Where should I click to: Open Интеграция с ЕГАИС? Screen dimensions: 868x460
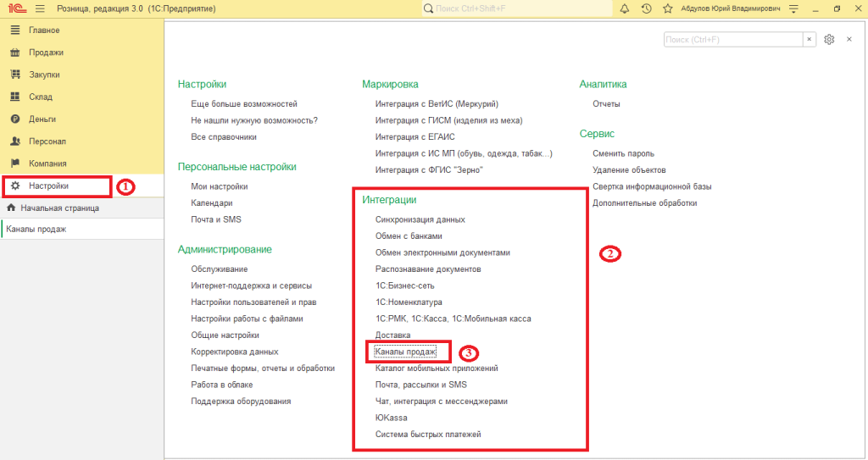pyautogui.click(x=415, y=136)
